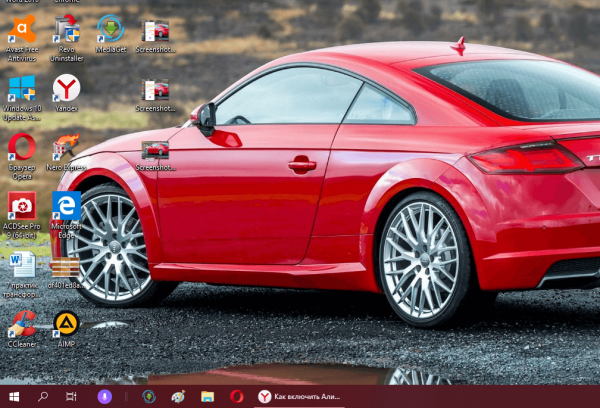Activate the purple Alice voice assistant button
The image size is (600, 408).
[104, 397]
